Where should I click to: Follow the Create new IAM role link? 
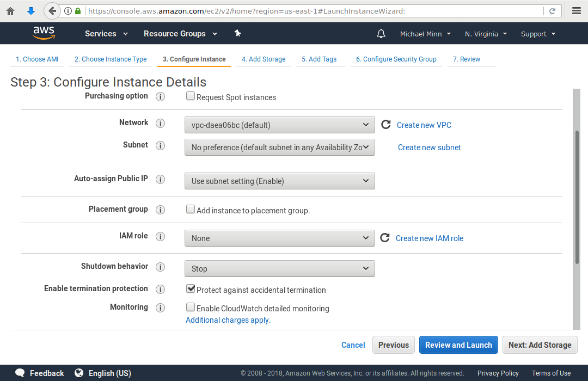click(x=430, y=238)
